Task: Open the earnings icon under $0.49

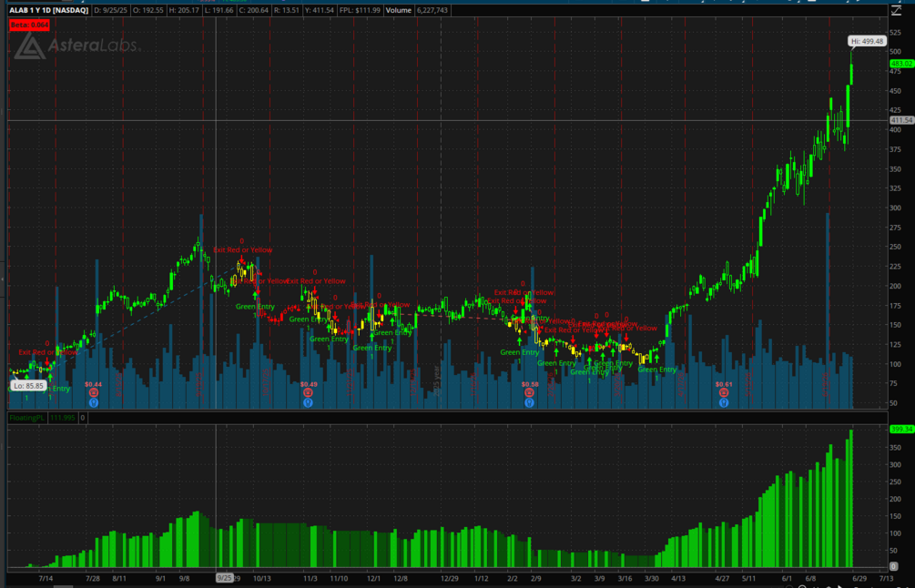Action: [x=308, y=392]
